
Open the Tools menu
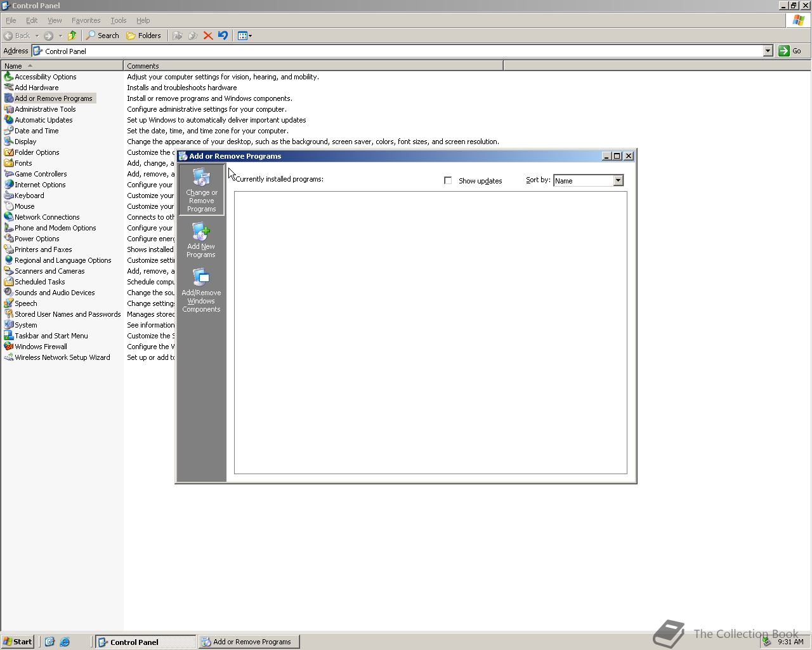(x=118, y=20)
